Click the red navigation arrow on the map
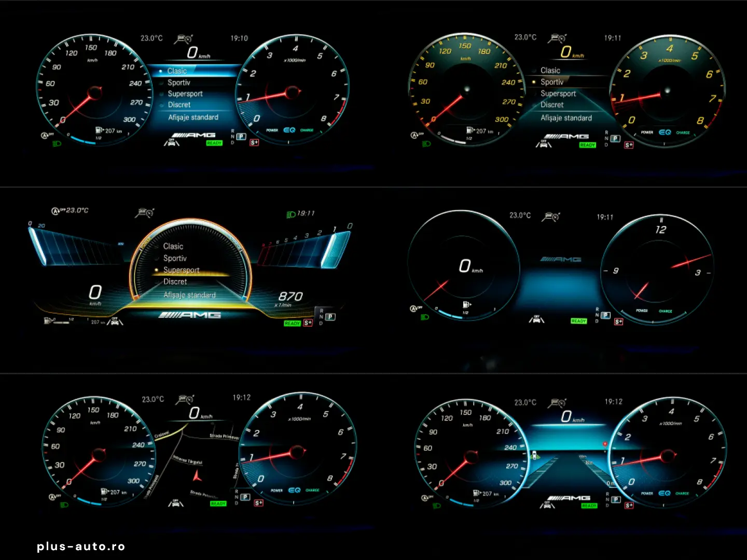The image size is (747, 560). [197, 475]
